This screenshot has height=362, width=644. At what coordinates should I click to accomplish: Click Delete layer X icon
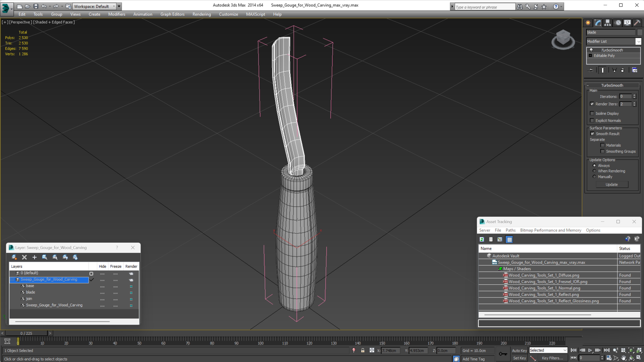[24, 257]
